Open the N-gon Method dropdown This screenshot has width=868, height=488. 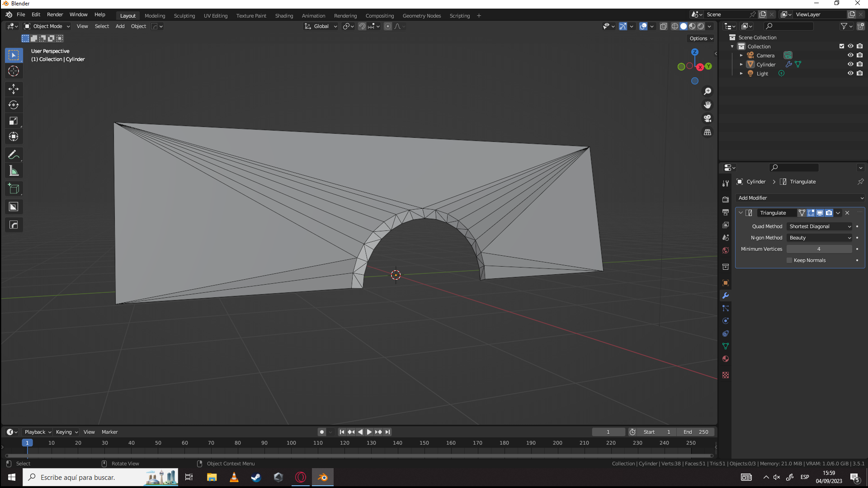coord(820,238)
